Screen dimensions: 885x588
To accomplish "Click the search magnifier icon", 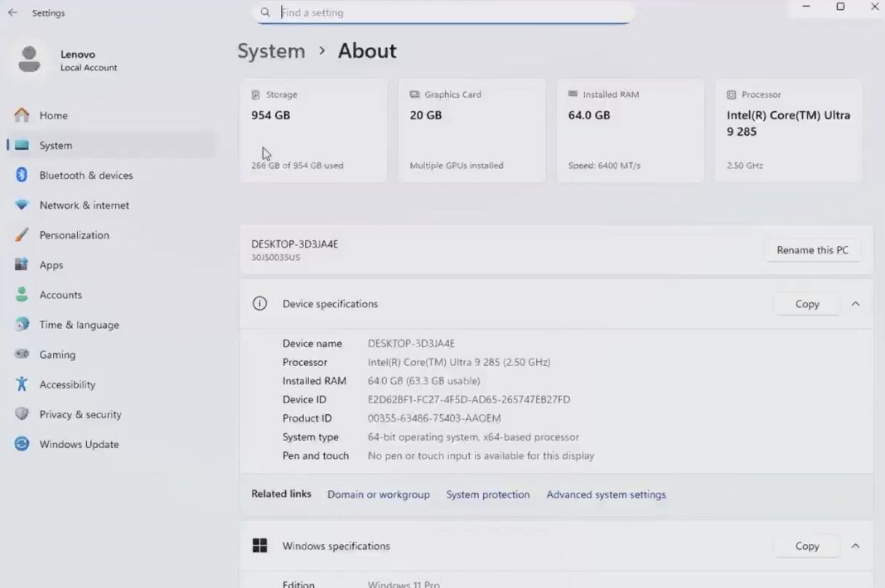I will tap(265, 12).
